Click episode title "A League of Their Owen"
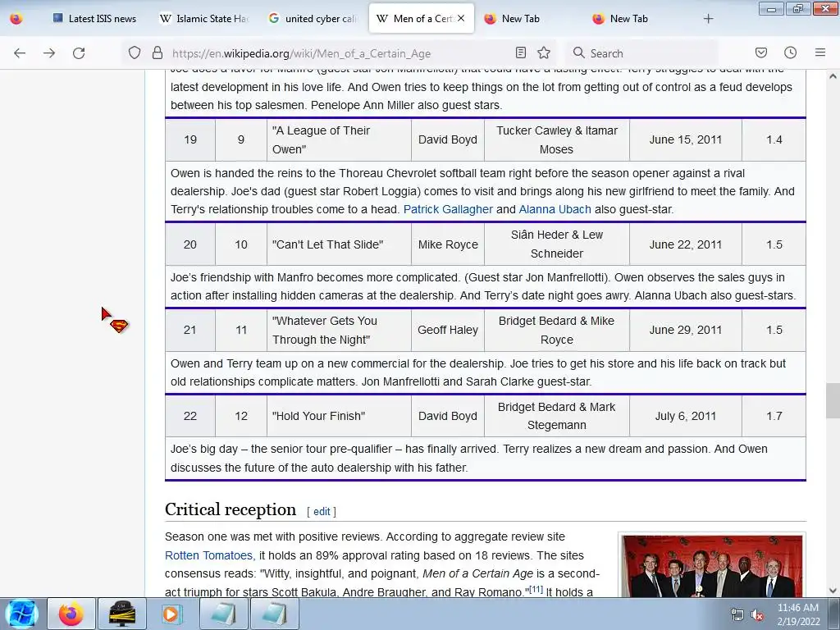Screen dimensions: 840x630 point(321,139)
